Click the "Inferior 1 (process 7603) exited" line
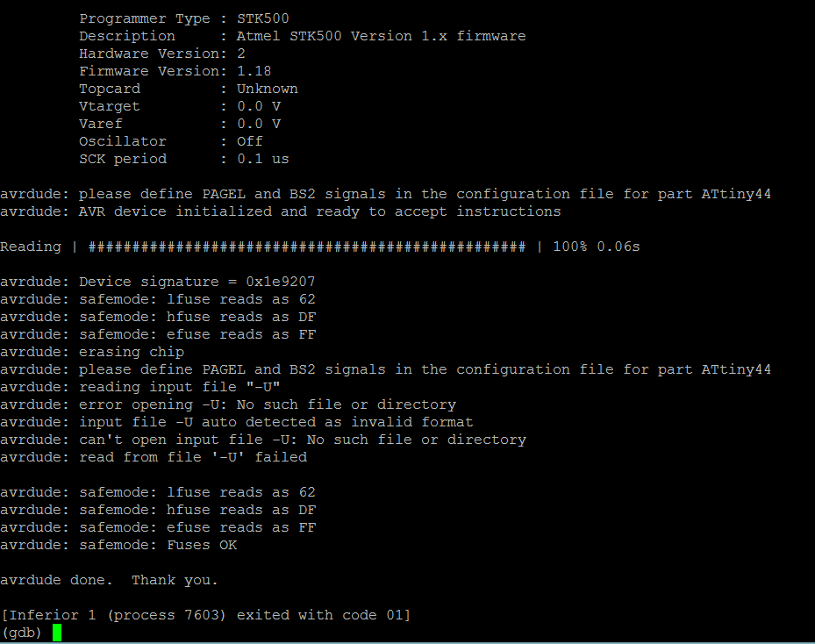This screenshot has width=815, height=644. tap(206, 615)
